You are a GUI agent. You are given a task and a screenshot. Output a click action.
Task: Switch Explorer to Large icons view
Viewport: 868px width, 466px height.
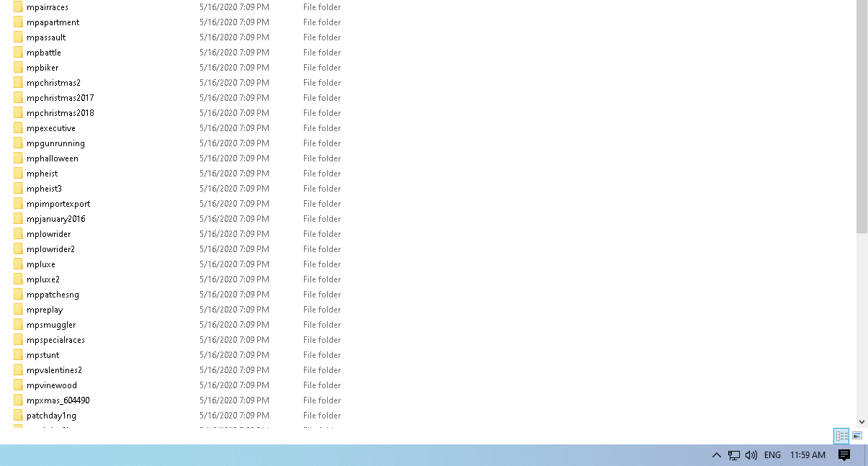click(856, 436)
